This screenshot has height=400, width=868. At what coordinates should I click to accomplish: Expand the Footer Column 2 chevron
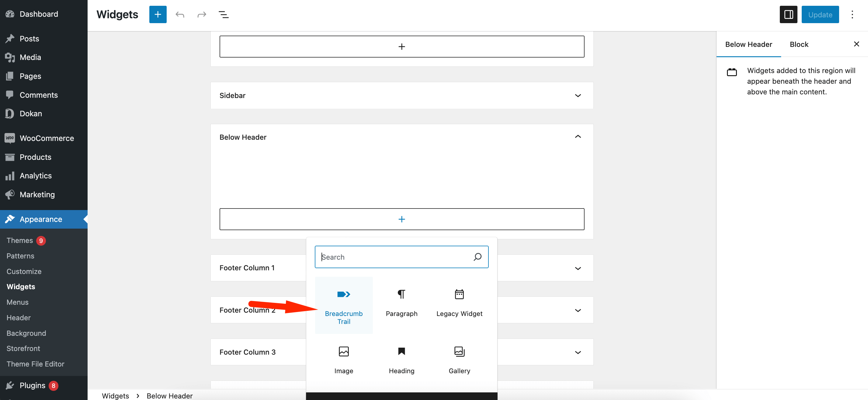click(578, 310)
